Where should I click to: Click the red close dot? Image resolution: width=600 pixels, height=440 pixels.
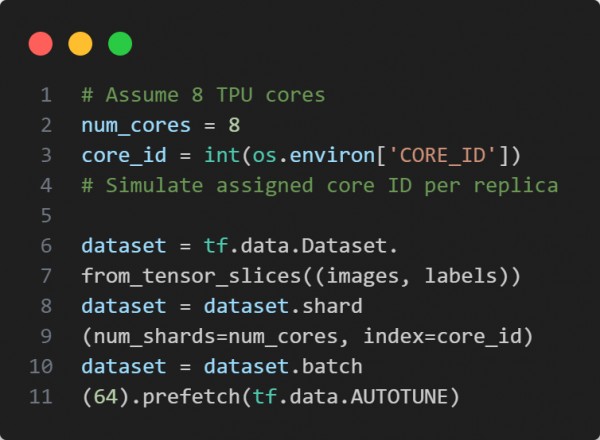[41, 44]
